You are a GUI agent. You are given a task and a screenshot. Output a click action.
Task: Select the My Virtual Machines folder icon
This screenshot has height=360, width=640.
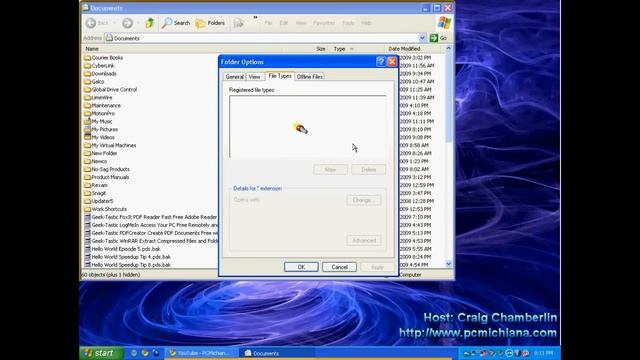87,145
